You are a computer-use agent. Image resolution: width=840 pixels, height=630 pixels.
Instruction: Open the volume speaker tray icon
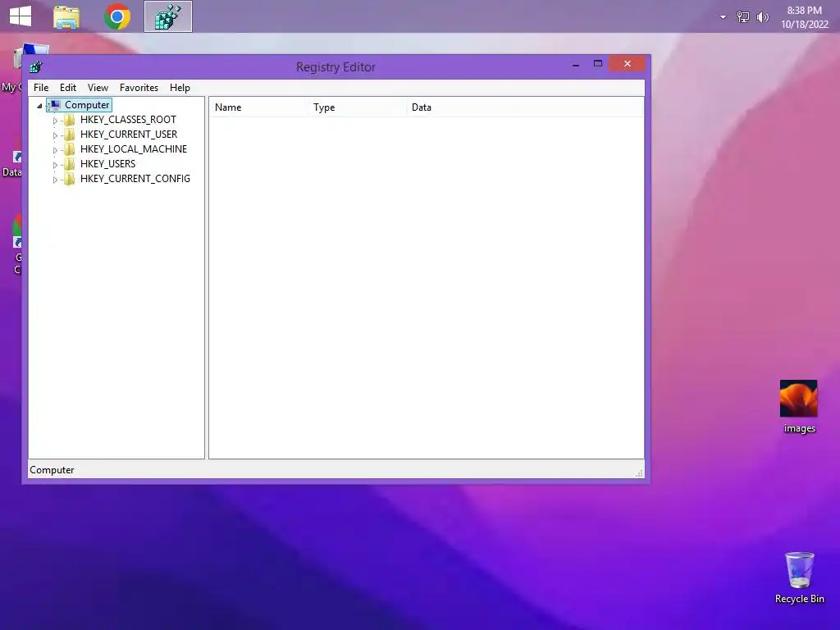tap(762, 17)
